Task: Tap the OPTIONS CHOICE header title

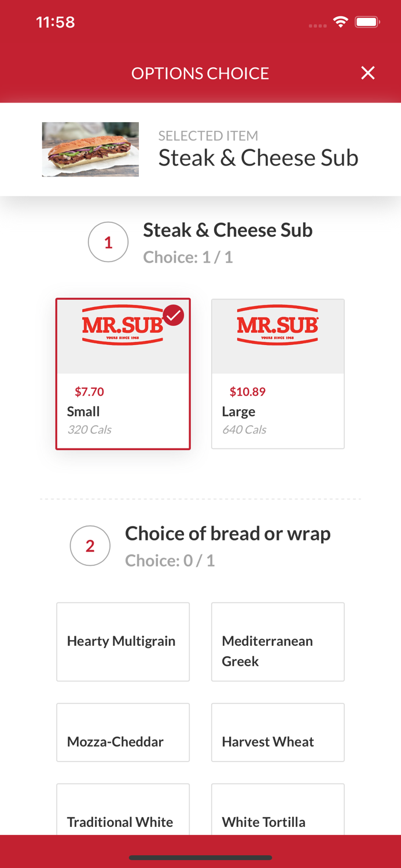Action: point(200,73)
